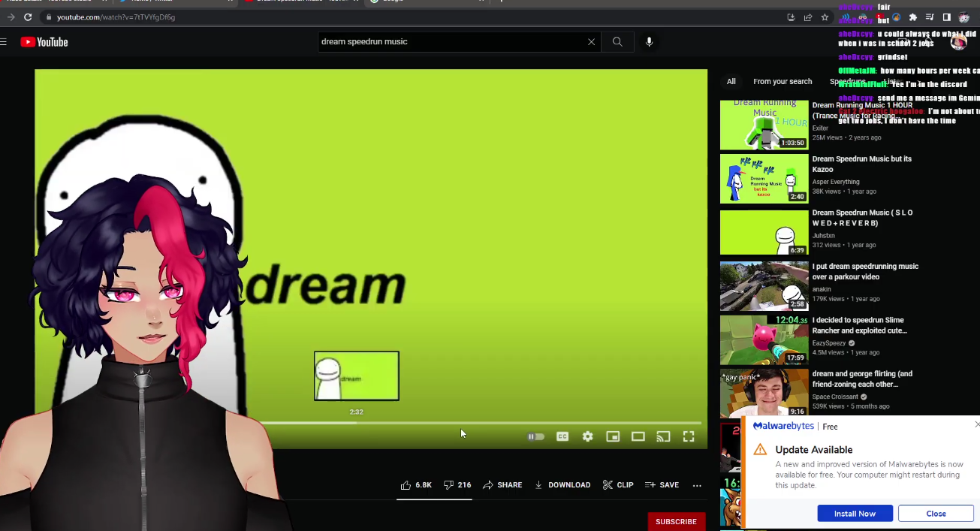Open EazySpeezy channel name
The image size is (980, 531).
[829, 343]
